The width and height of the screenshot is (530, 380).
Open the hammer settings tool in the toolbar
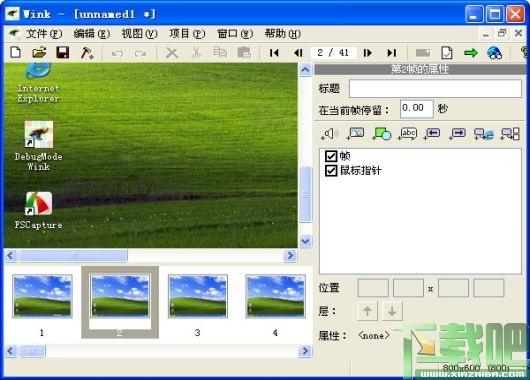coord(87,53)
